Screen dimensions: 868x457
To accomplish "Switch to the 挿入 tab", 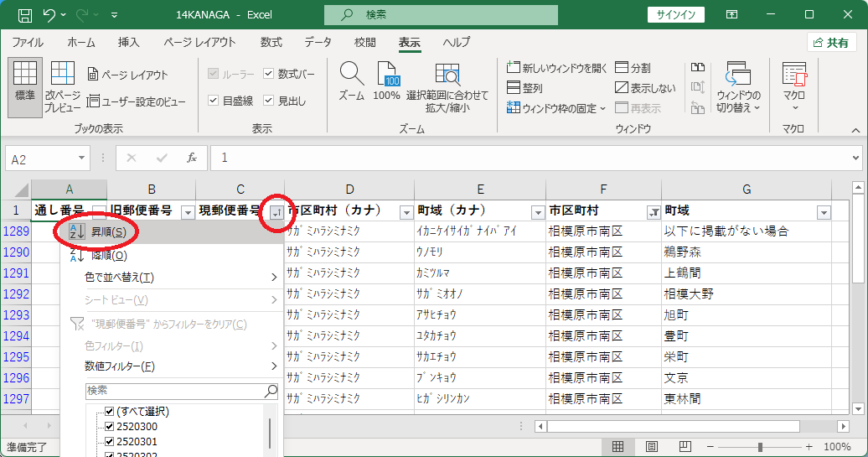I will 128,42.
